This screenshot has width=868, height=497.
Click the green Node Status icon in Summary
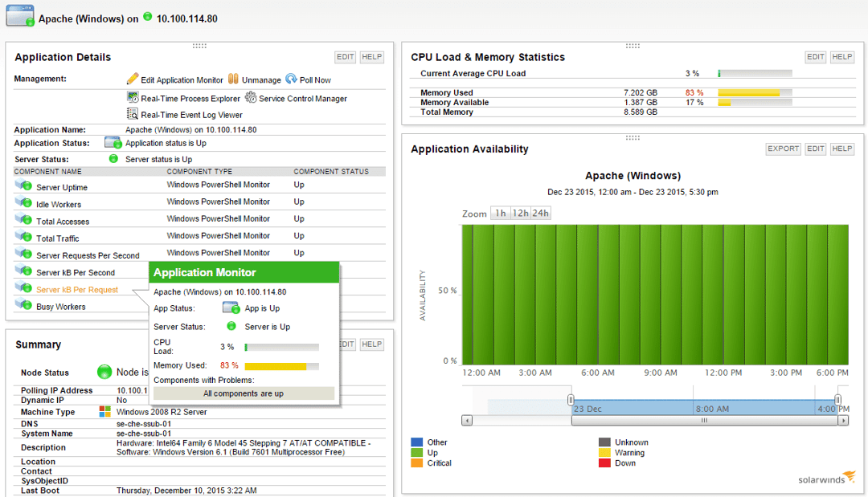coord(105,372)
